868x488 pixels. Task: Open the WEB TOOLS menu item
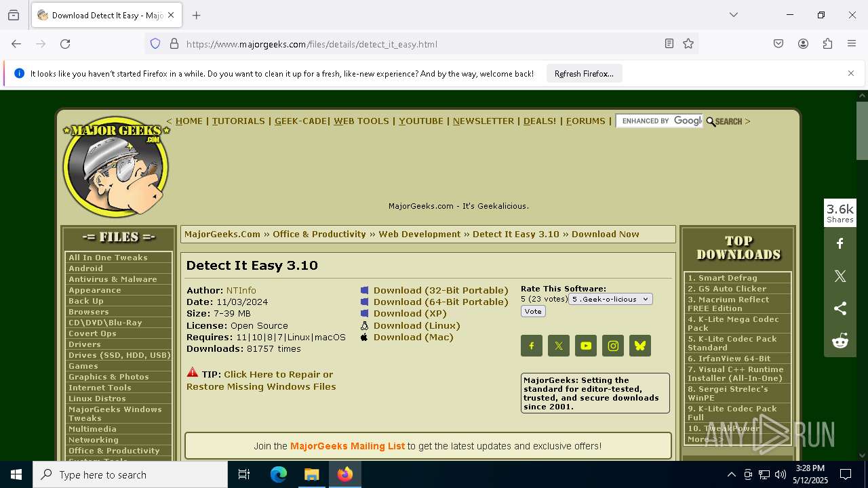coord(361,121)
